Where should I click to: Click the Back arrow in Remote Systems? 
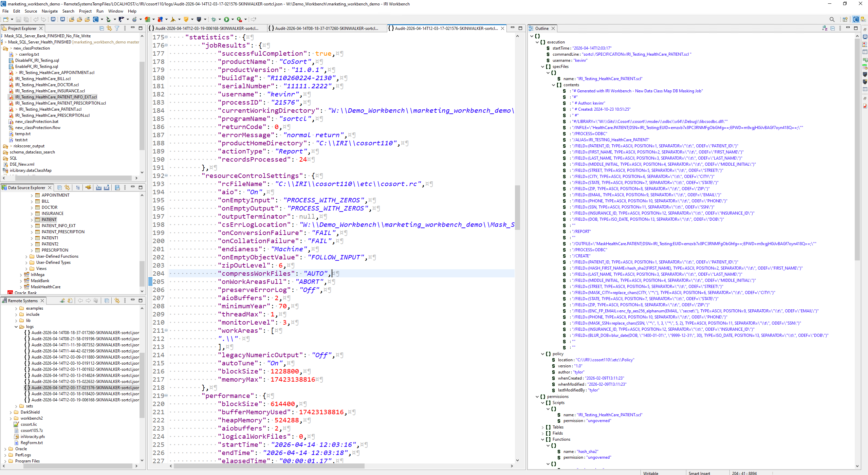click(x=80, y=300)
